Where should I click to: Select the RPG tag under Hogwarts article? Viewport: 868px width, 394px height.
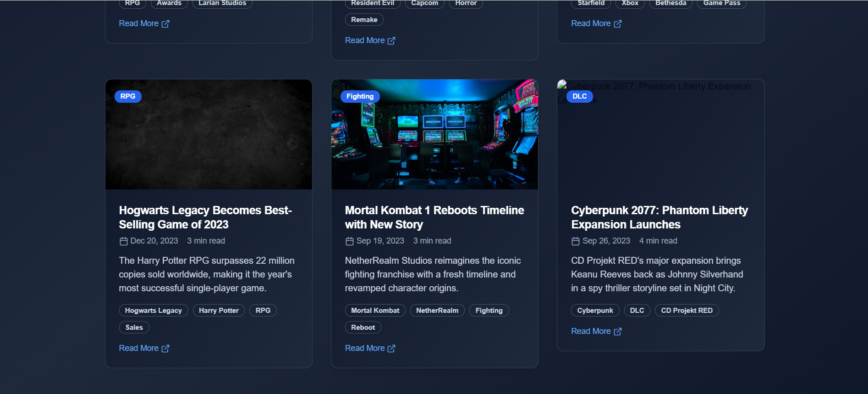[x=263, y=311]
